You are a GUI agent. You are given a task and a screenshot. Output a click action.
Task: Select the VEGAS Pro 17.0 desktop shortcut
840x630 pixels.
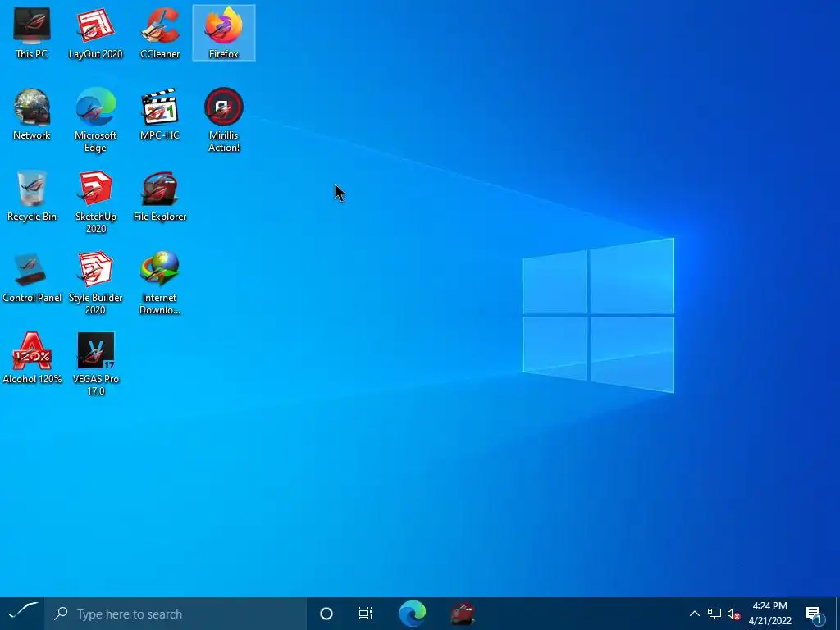95,364
